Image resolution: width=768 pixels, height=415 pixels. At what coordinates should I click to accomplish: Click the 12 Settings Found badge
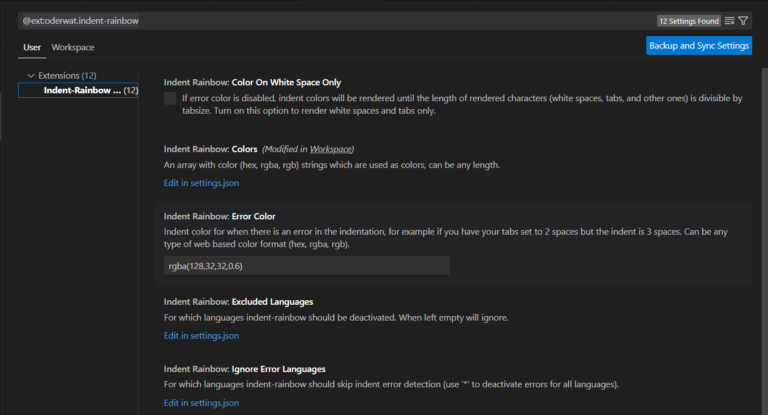point(688,20)
